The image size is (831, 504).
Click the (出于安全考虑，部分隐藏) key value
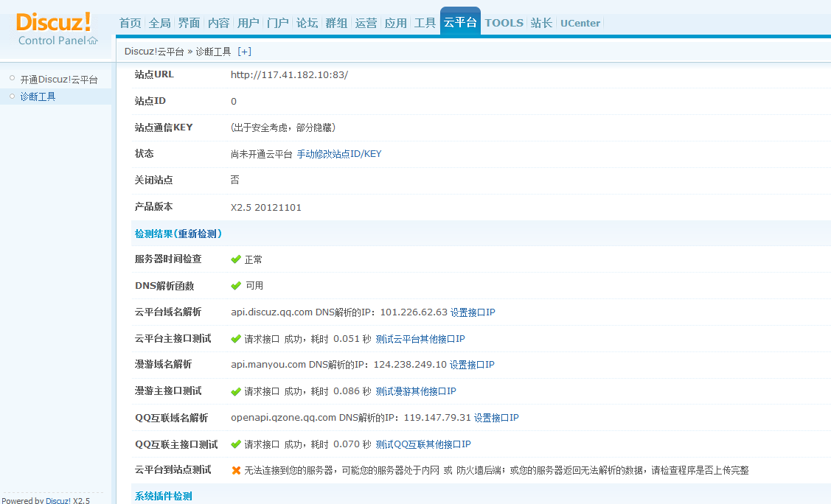coord(283,127)
